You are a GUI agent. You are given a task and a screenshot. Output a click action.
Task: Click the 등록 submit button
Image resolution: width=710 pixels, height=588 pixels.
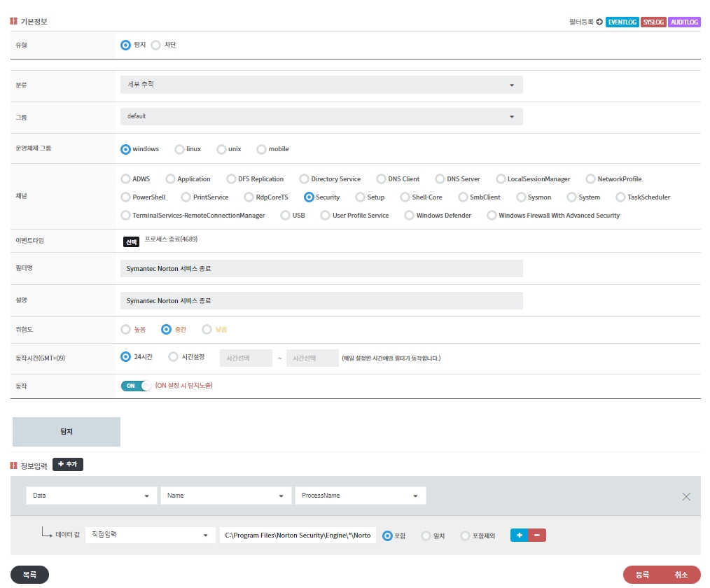coord(642,575)
